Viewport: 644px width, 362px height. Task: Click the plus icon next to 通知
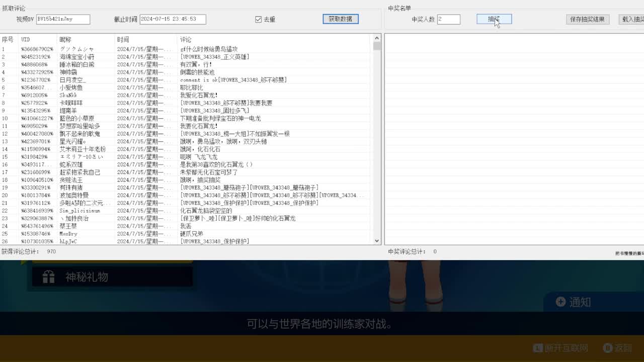[560, 302]
